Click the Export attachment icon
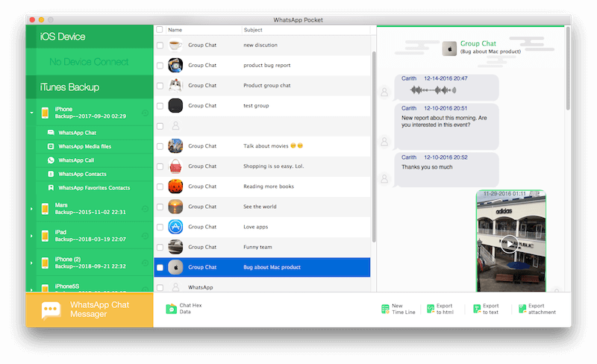 pyautogui.click(x=522, y=309)
